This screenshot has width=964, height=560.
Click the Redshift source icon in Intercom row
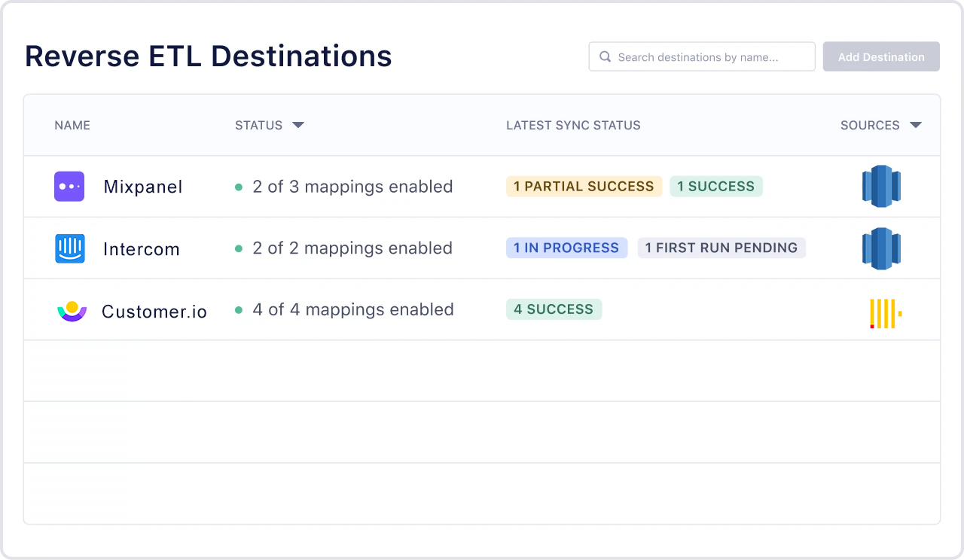(x=881, y=248)
